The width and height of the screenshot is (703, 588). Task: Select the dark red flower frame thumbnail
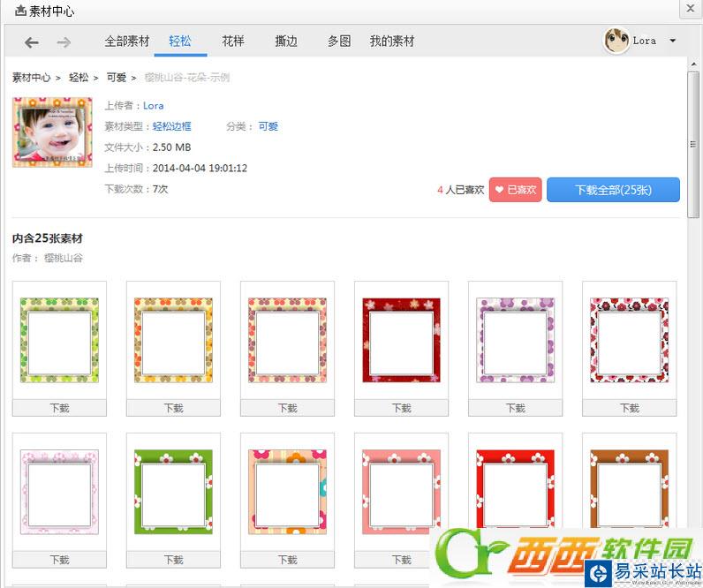401,340
